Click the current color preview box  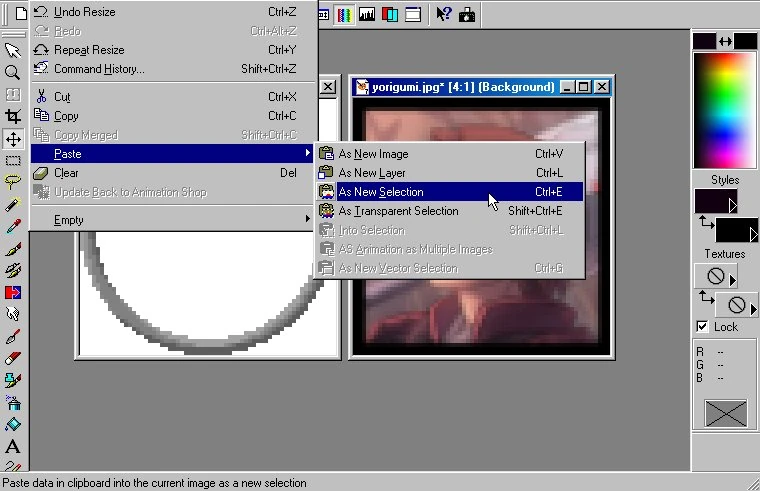point(725,413)
